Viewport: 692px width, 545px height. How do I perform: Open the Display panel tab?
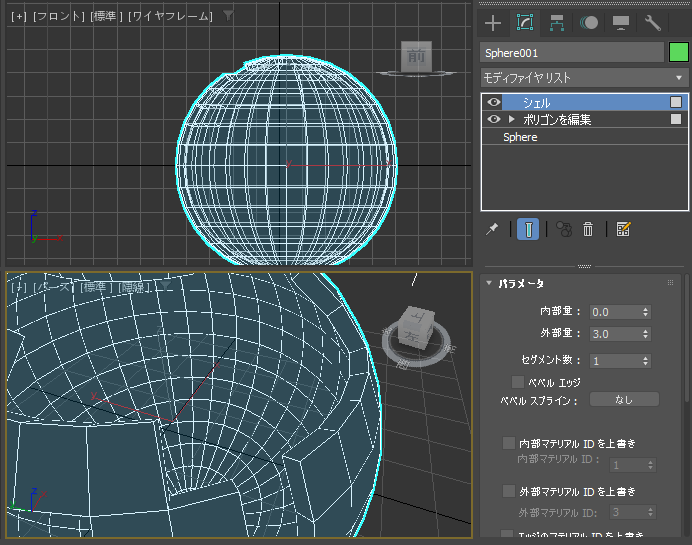[621, 23]
